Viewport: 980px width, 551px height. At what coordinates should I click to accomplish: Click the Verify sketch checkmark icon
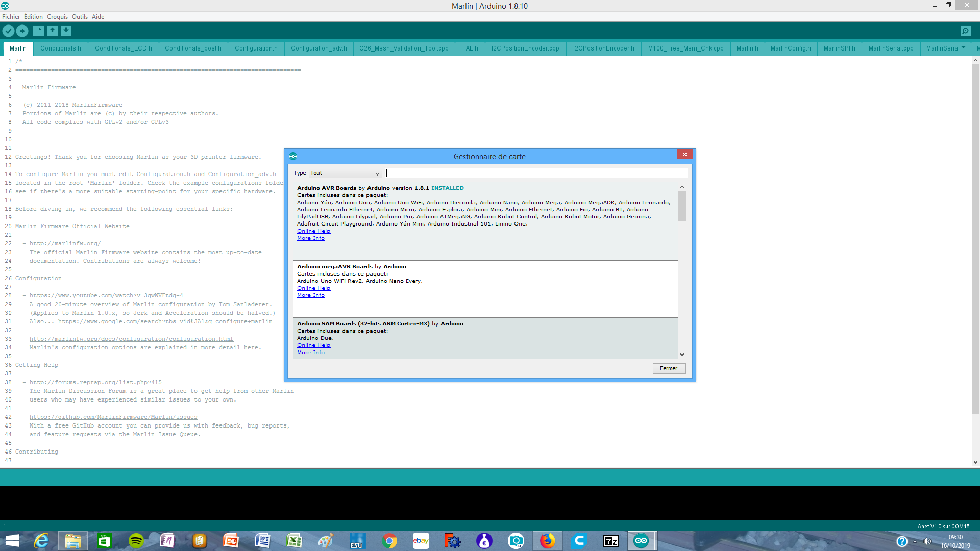click(8, 31)
